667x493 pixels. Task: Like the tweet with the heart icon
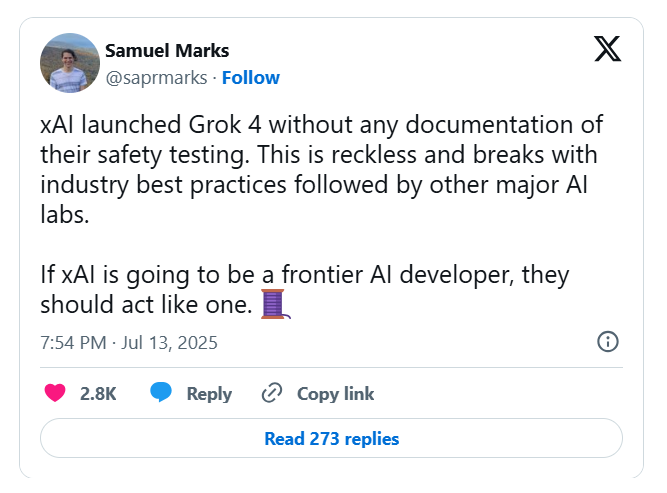55,393
